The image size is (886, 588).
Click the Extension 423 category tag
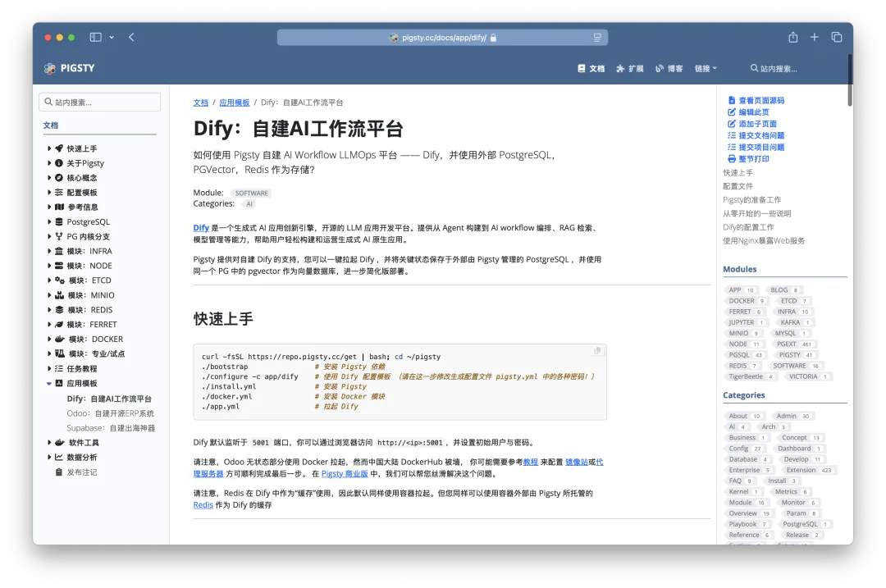(x=808, y=470)
